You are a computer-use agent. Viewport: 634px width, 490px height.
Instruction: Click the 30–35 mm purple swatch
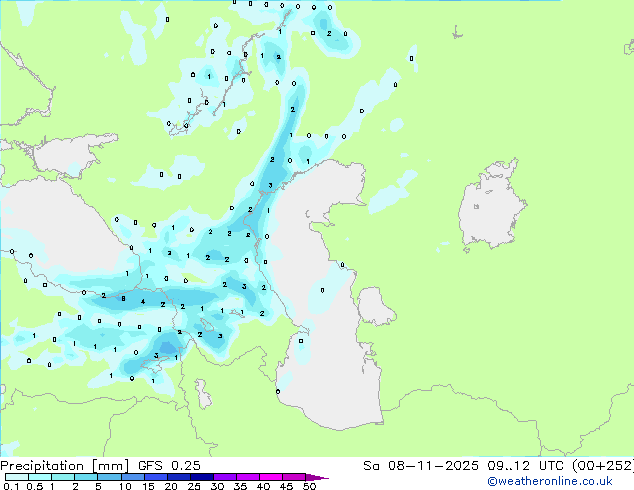point(224,477)
